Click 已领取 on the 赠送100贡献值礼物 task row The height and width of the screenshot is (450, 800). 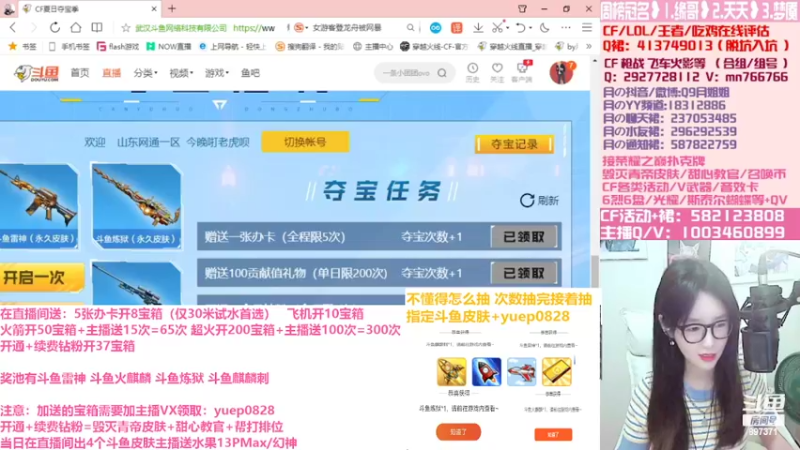[x=524, y=273]
